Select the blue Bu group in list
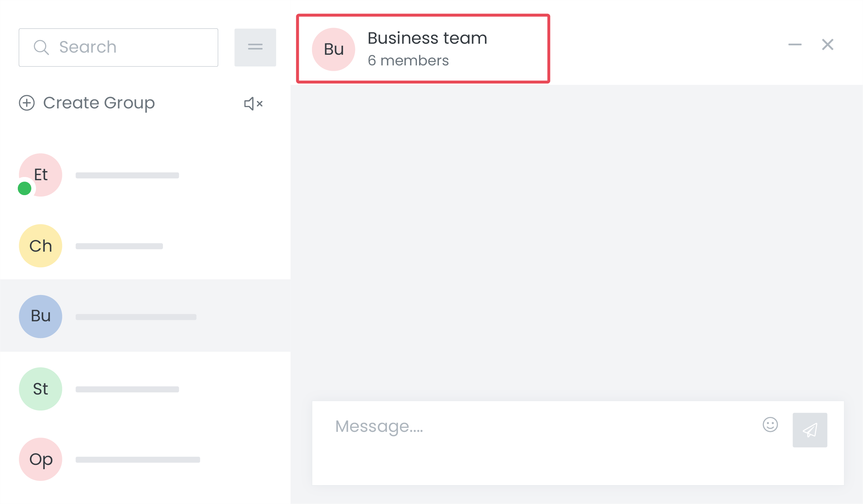 click(x=41, y=316)
